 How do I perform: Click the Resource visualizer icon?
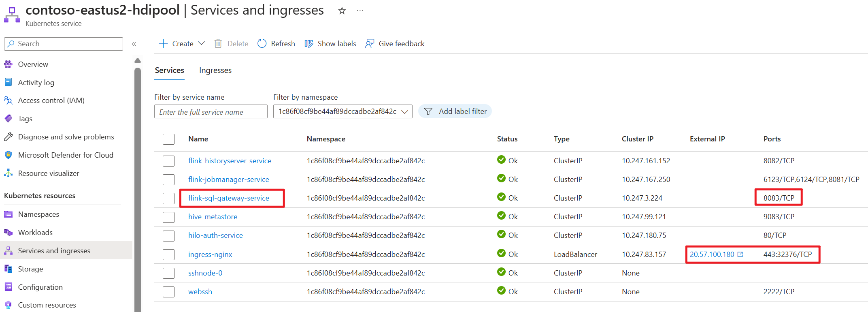coord(8,173)
